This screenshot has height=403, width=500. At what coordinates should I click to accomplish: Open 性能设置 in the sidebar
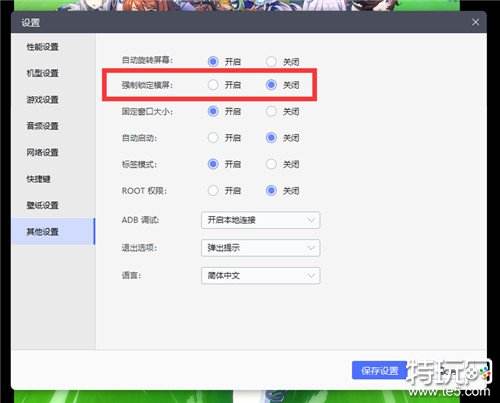(x=42, y=47)
